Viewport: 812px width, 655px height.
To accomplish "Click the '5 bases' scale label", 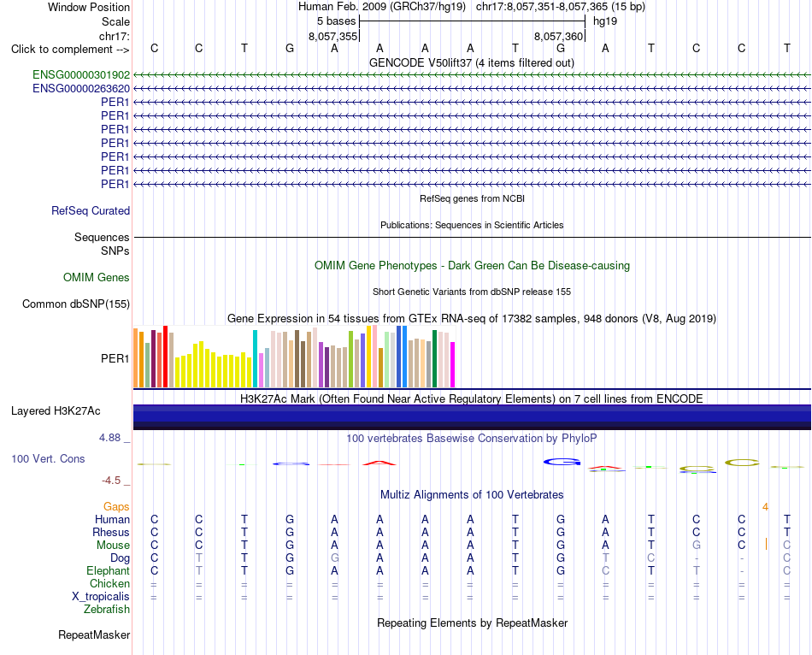I will pos(337,21).
